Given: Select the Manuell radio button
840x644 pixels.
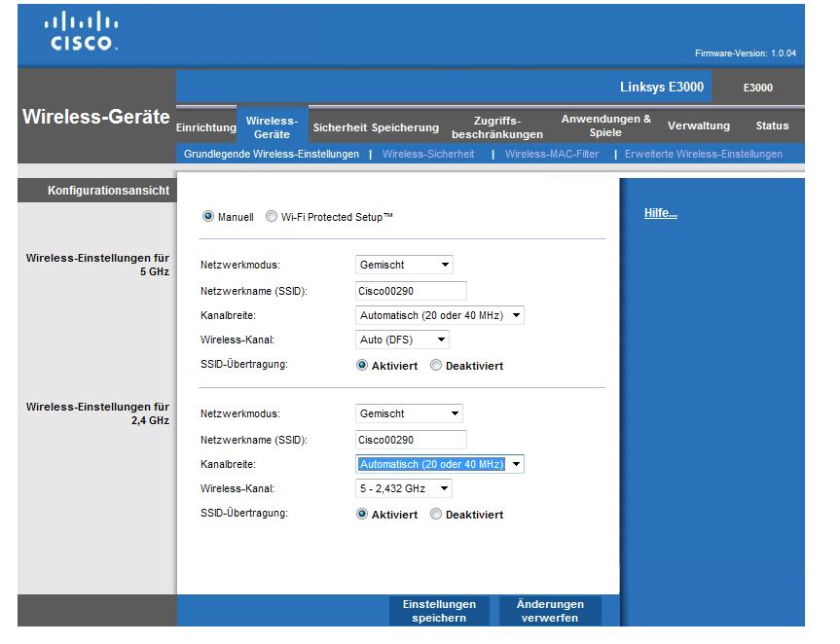Looking at the screenshot, I should click(x=208, y=216).
